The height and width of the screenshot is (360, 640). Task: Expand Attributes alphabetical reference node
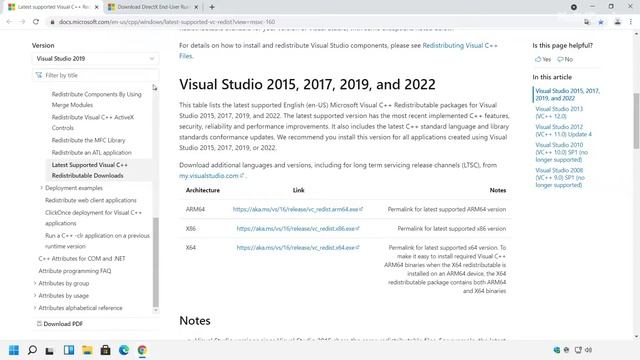(35, 308)
